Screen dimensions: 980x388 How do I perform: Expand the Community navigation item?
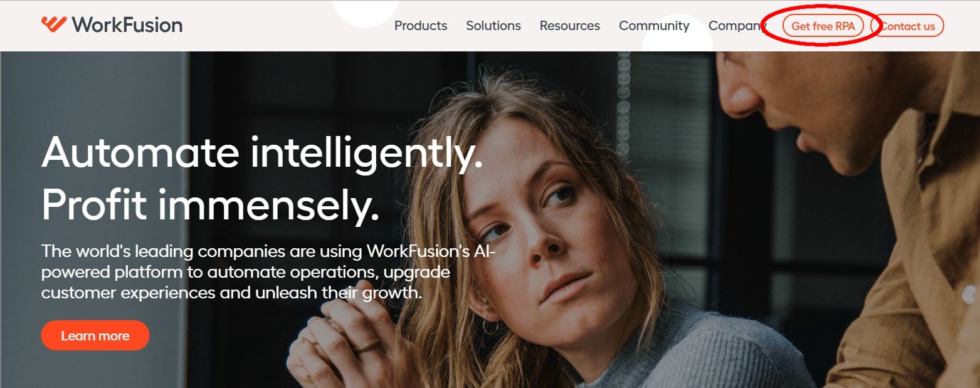[x=654, y=26]
